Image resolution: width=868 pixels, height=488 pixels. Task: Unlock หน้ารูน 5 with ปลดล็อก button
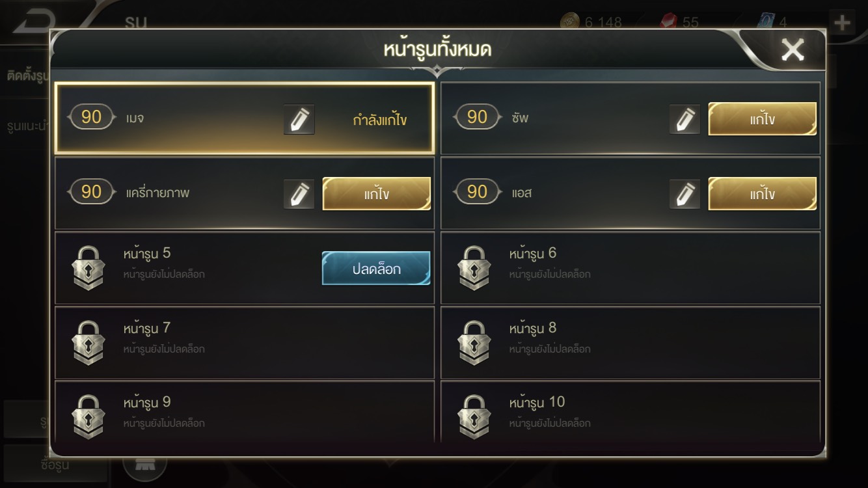pyautogui.click(x=376, y=268)
